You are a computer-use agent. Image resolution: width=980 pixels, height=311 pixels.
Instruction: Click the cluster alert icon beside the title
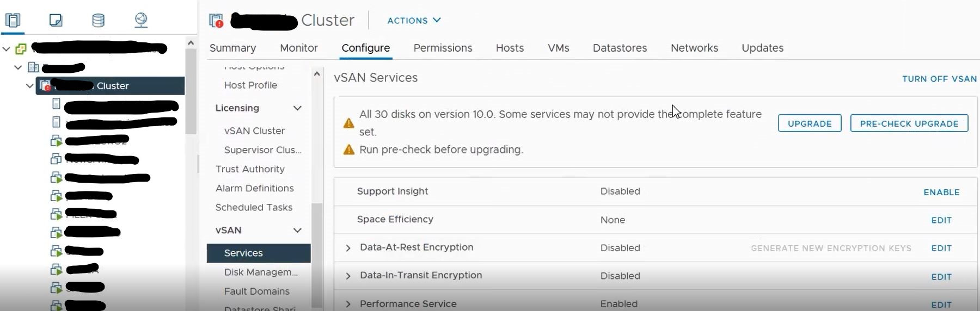click(216, 21)
